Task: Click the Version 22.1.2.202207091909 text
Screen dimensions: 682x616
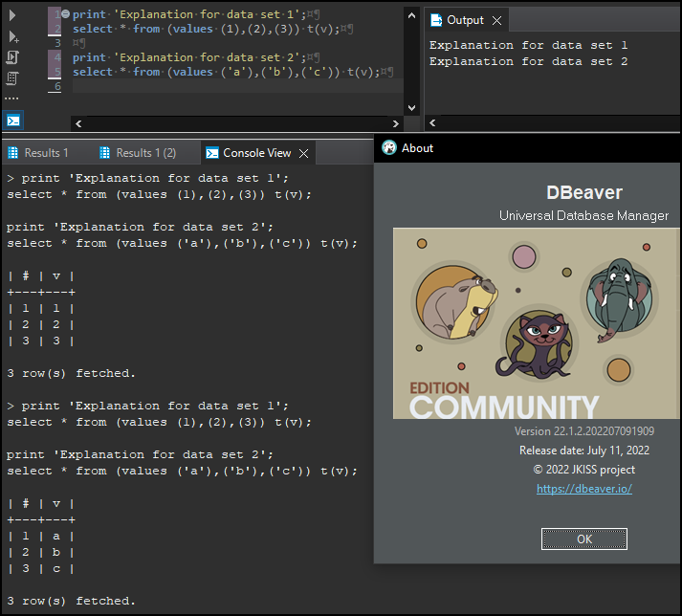Action: pyautogui.click(x=584, y=431)
